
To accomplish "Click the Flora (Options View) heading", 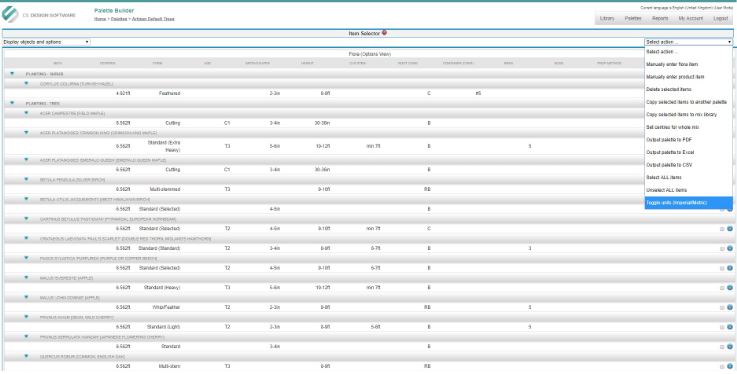I will 369,54.
